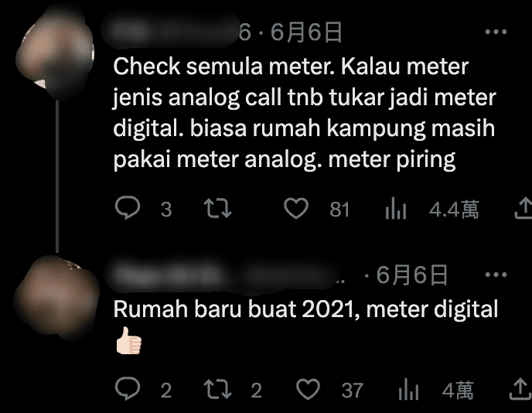The width and height of the screenshot is (532, 413).
Task: Share the first tweet via upload icon
Action: pos(523,208)
